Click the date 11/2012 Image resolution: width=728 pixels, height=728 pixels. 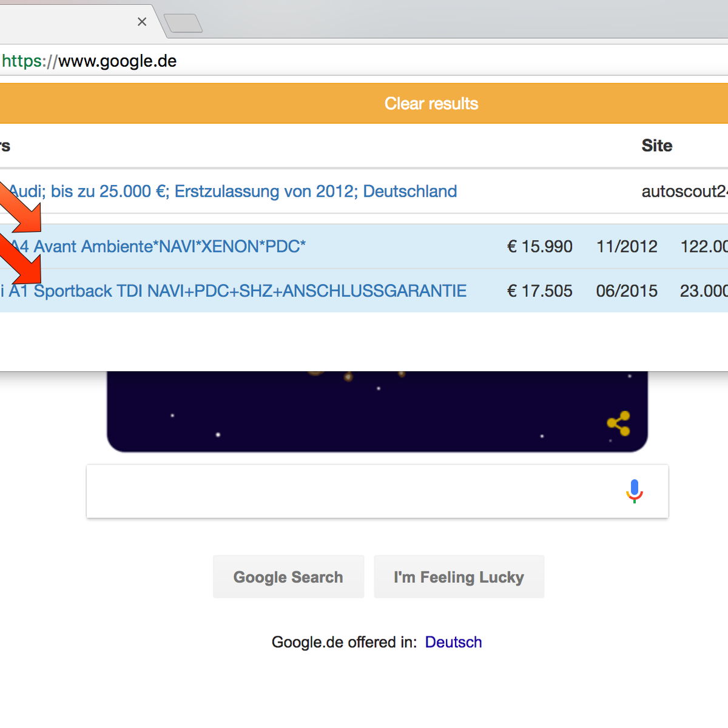(x=627, y=246)
